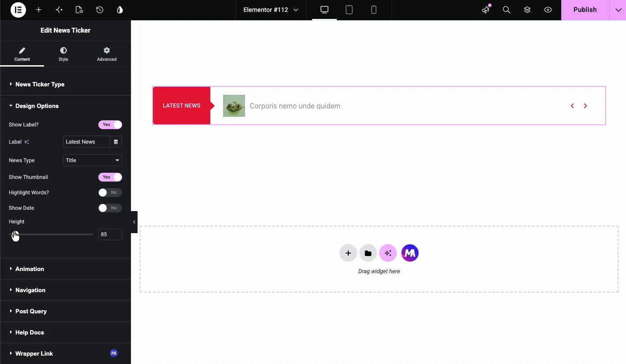This screenshot has height=364, width=626.
Task: Expand the Help Docs section
Action: coord(66,332)
